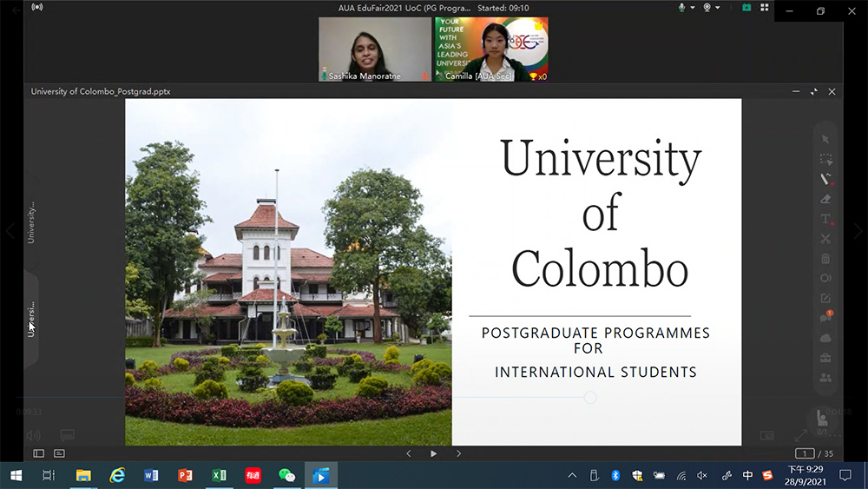Image resolution: width=868 pixels, height=489 pixels.
Task: Switch Chinese input mode indicator
Action: point(748,475)
